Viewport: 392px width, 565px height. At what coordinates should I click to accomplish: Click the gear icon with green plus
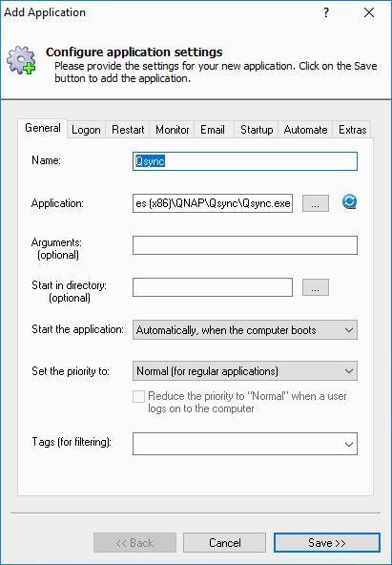coord(21,60)
